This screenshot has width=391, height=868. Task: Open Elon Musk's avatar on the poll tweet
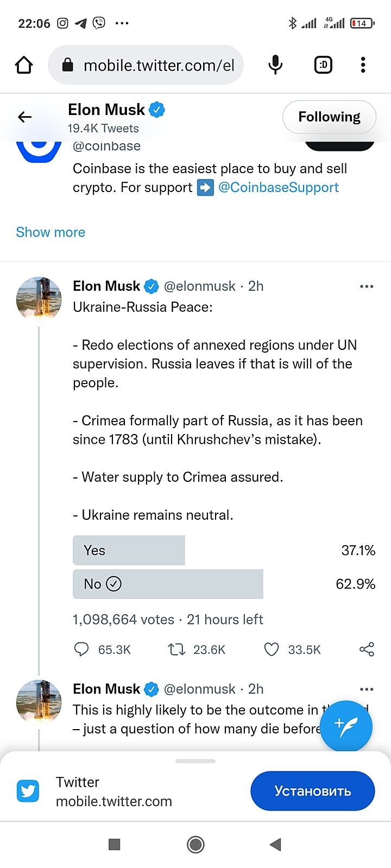(x=39, y=299)
